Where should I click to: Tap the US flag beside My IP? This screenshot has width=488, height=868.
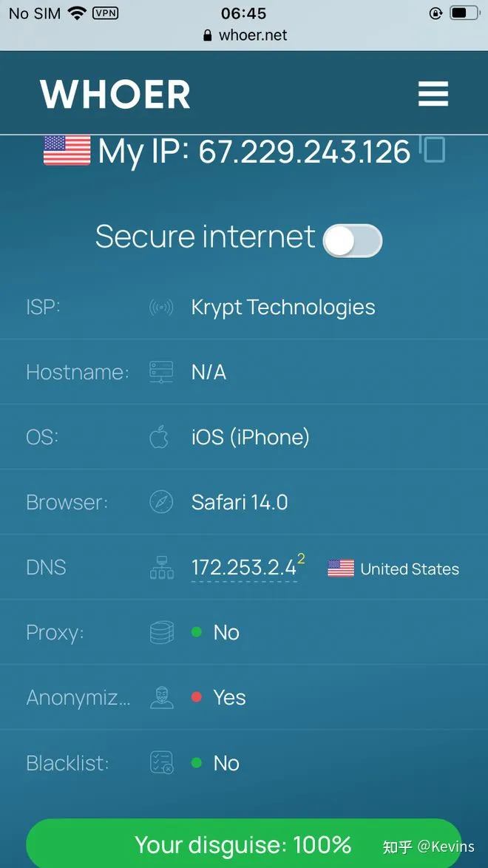coord(67,151)
